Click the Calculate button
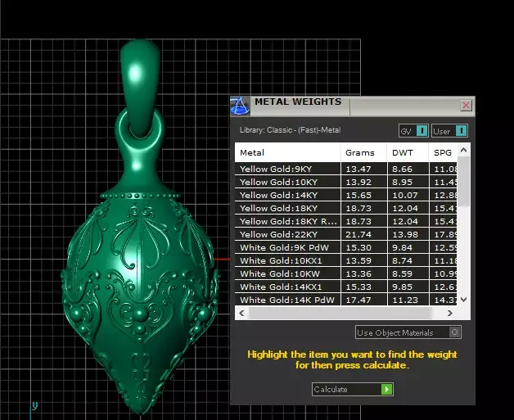 (353, 389)
